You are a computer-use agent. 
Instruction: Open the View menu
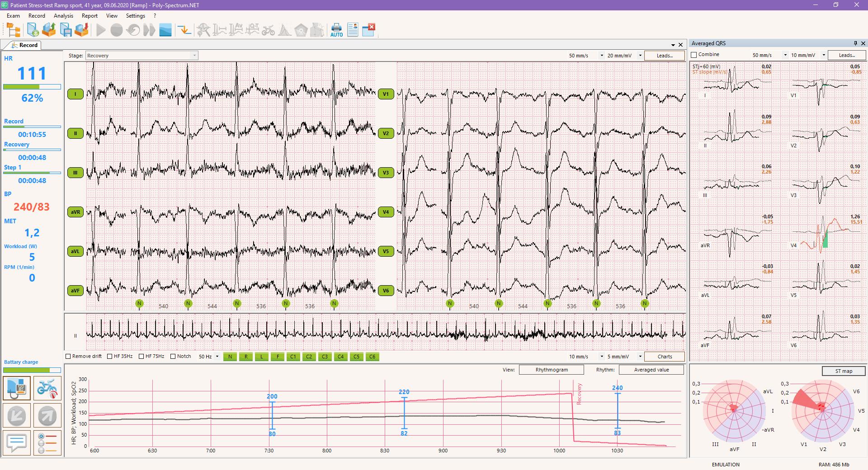112,16
